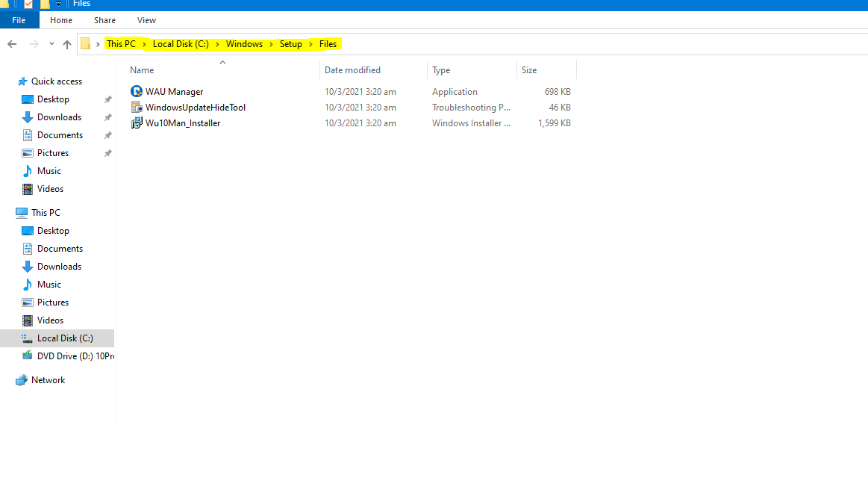Click the This PC monitor icon in navigation pane
This screenshot has width=868, height=484.
click(x=22, y=213)
